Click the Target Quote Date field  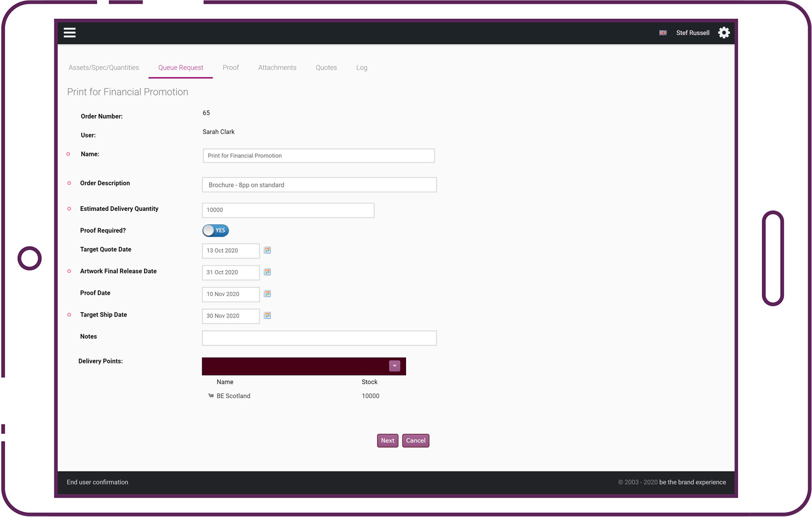231,251
